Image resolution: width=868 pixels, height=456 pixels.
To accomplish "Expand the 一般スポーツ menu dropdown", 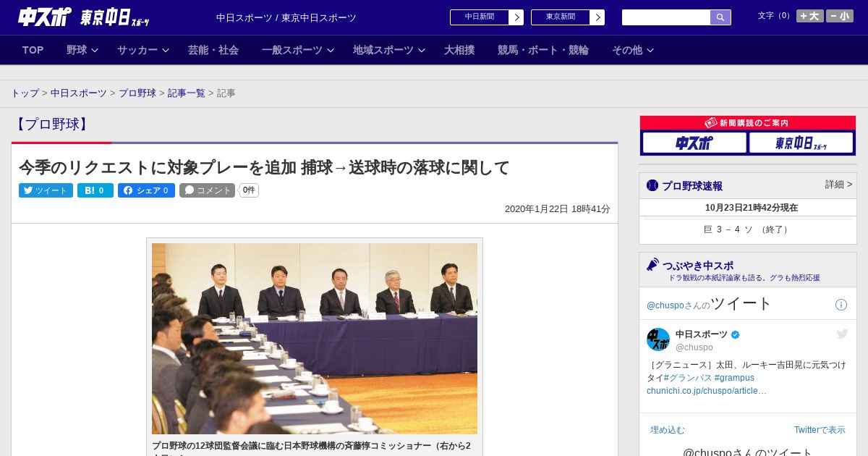I will tap(298, 50).
